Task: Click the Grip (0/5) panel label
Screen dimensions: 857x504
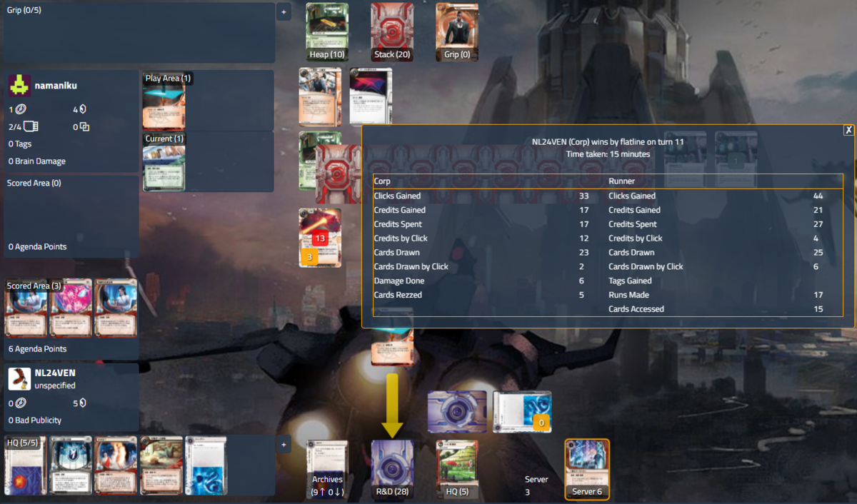Action: [24, 11]
